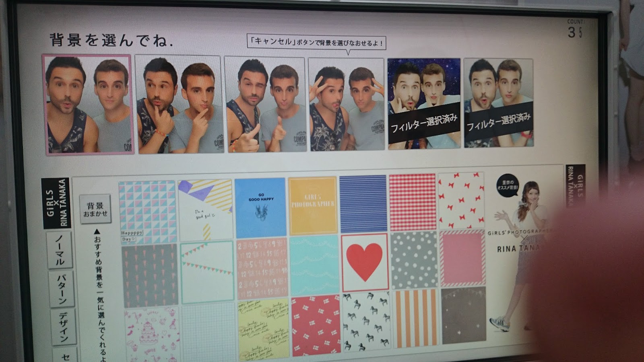The width and height of the screenshot is (644, 362).
Task: Choose the pink cake doodle background
Action: click(153, 335)
